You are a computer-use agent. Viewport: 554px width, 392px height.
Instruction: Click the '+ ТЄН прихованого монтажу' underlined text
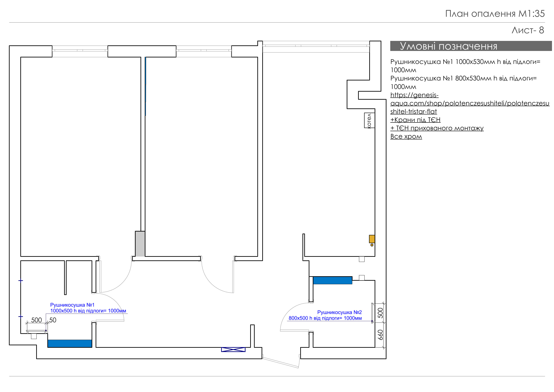click(437, 128)
